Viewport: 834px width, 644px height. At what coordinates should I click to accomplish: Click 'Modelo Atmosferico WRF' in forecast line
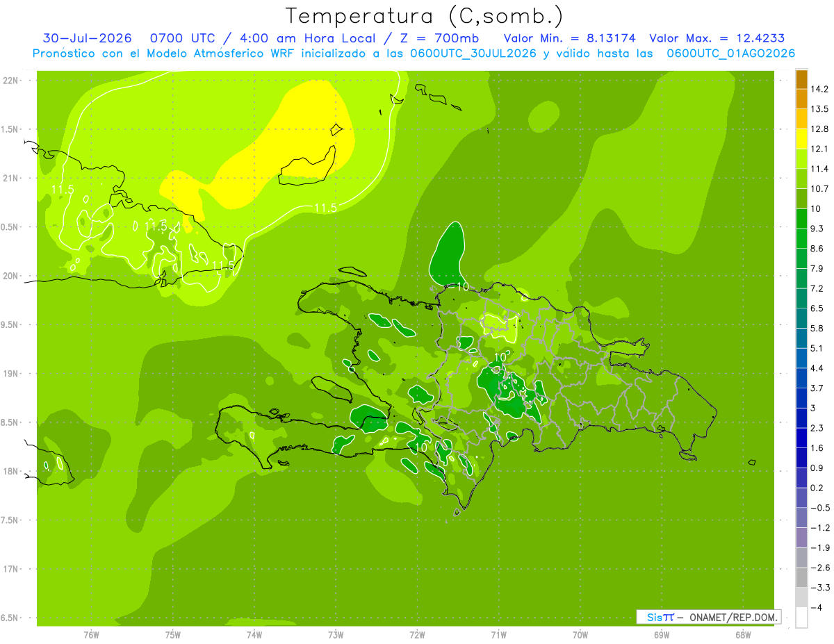(220, 53)
